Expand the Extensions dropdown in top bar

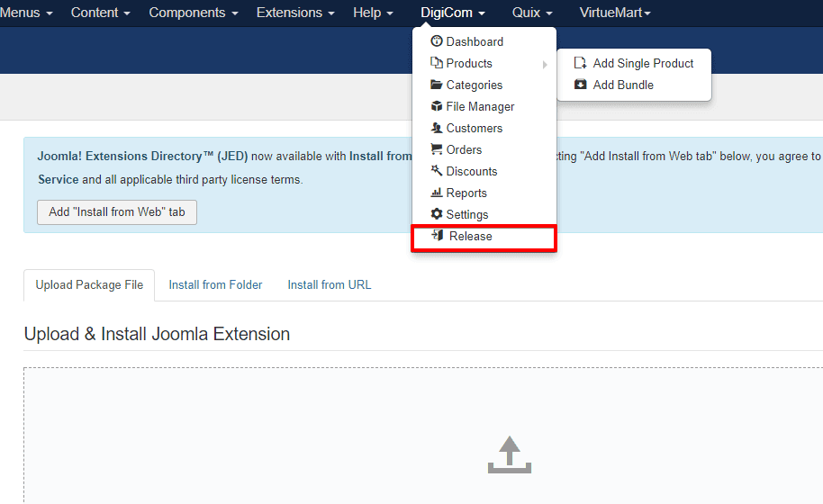[x=295, y=13]
